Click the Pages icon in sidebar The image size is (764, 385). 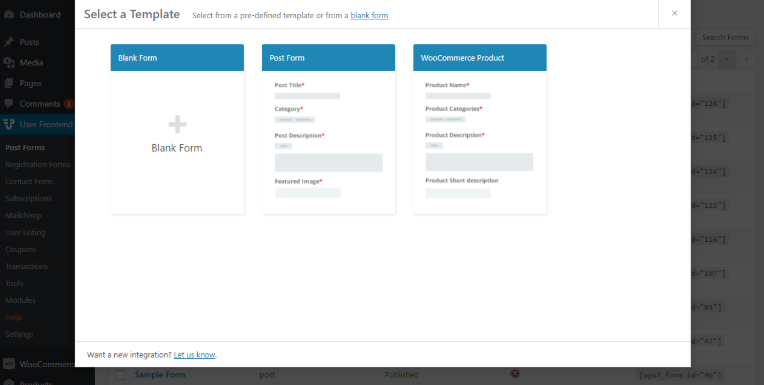click(8, 83)
